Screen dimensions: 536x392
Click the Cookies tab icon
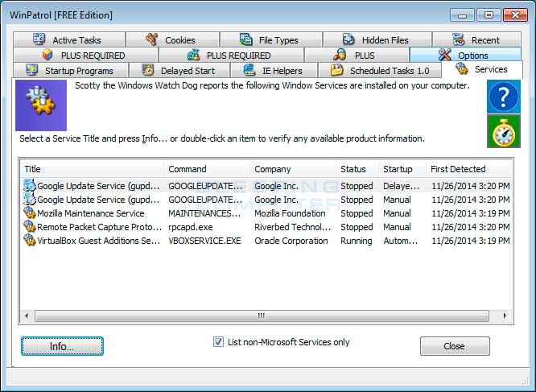[152, 39]
